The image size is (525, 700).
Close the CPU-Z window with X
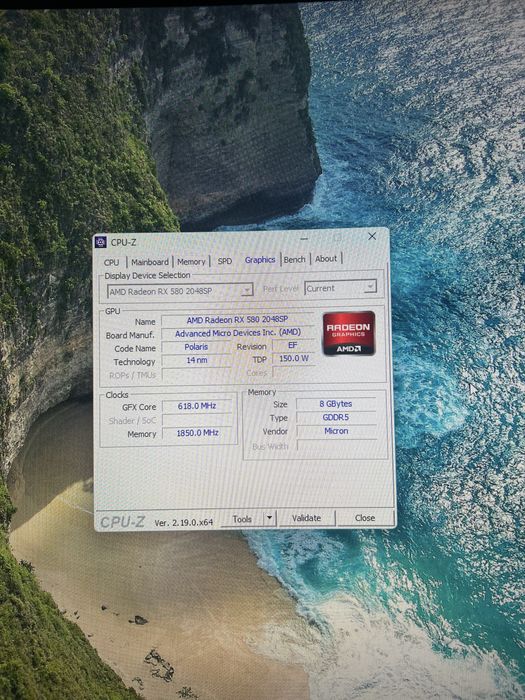point(372,236)
